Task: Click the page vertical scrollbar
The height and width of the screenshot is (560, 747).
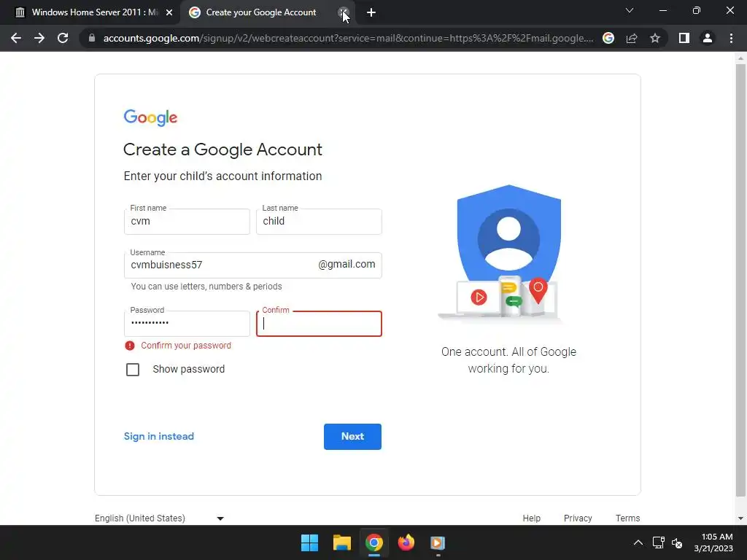Action: click(x=740, y=281)
